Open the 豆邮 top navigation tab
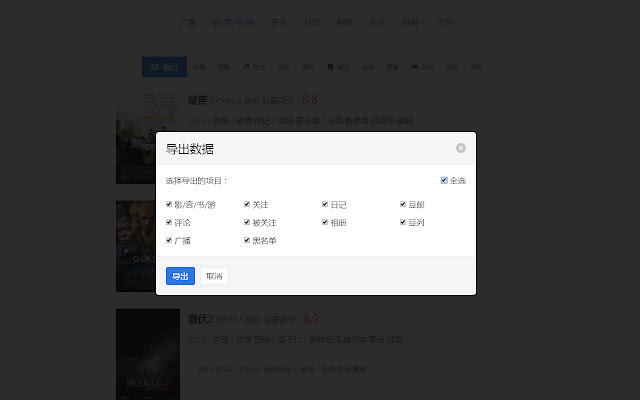Screen dimensions: 640x400 (411, 22)
